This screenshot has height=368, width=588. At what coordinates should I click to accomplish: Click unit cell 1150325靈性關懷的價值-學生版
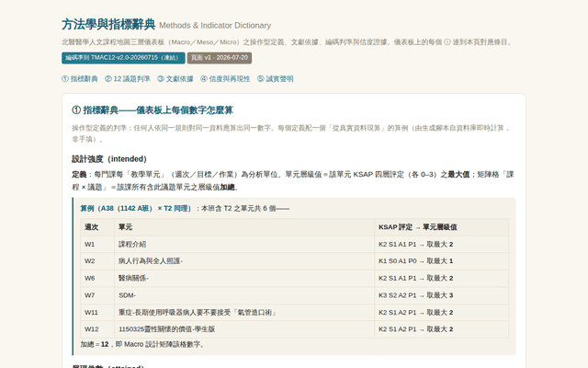point(244,329)
